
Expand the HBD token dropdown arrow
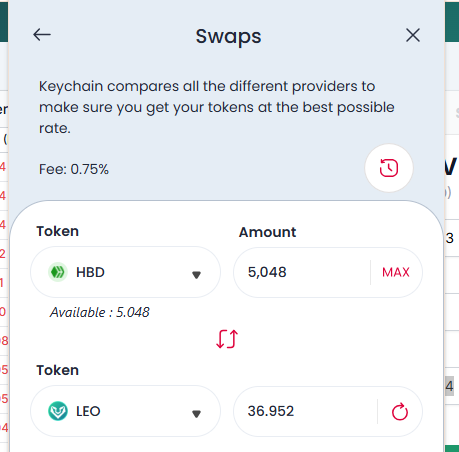pos(196,275)
